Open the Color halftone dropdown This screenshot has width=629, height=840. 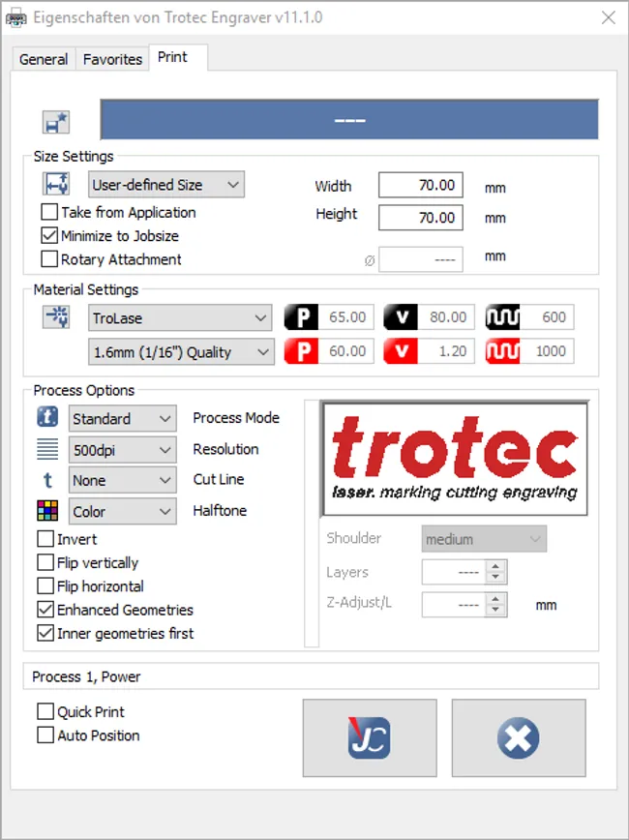122,511
